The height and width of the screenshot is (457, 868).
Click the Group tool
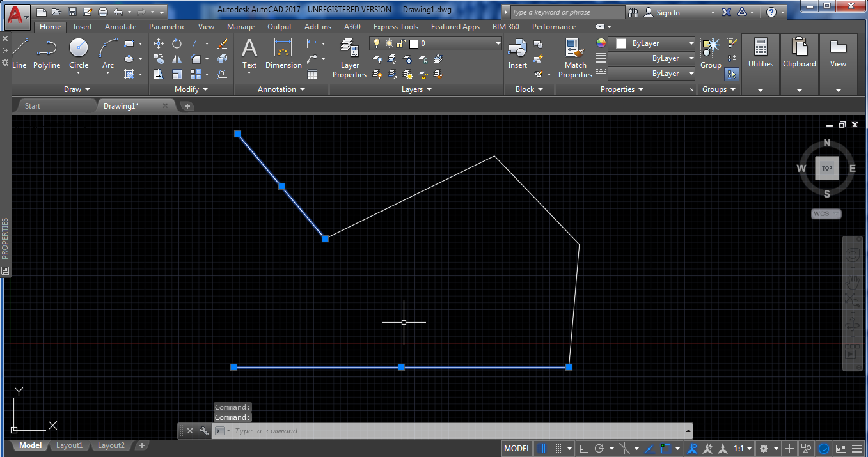[x=711, y=53]
